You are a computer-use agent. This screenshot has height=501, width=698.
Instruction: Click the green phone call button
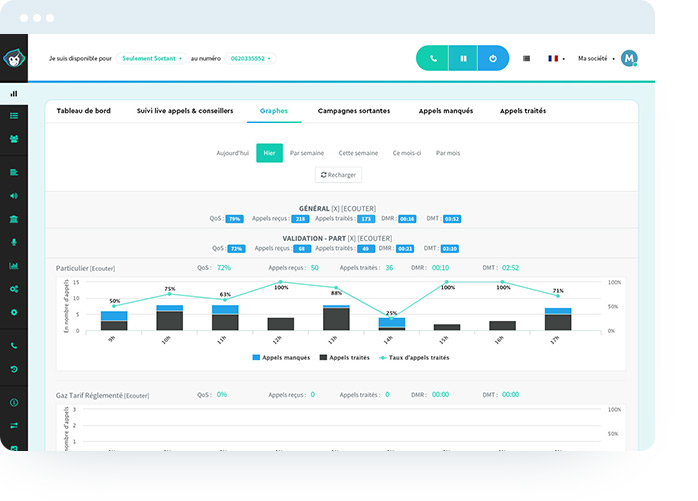click(x=432, y=58)
